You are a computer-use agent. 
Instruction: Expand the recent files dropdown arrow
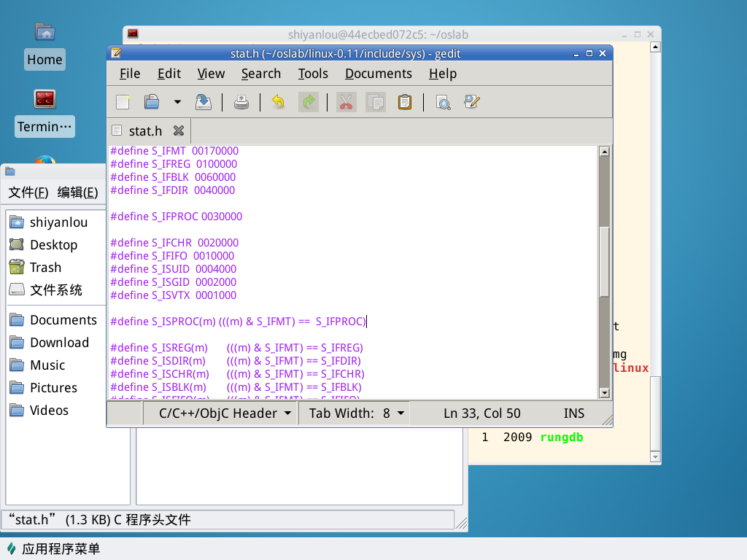tap(177, 102)
